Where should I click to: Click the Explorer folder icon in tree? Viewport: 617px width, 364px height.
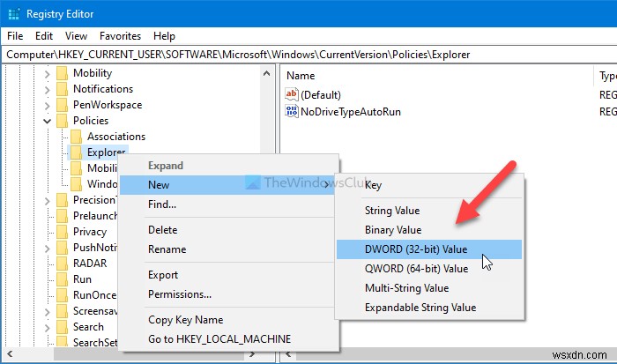[x=77, y=152]
